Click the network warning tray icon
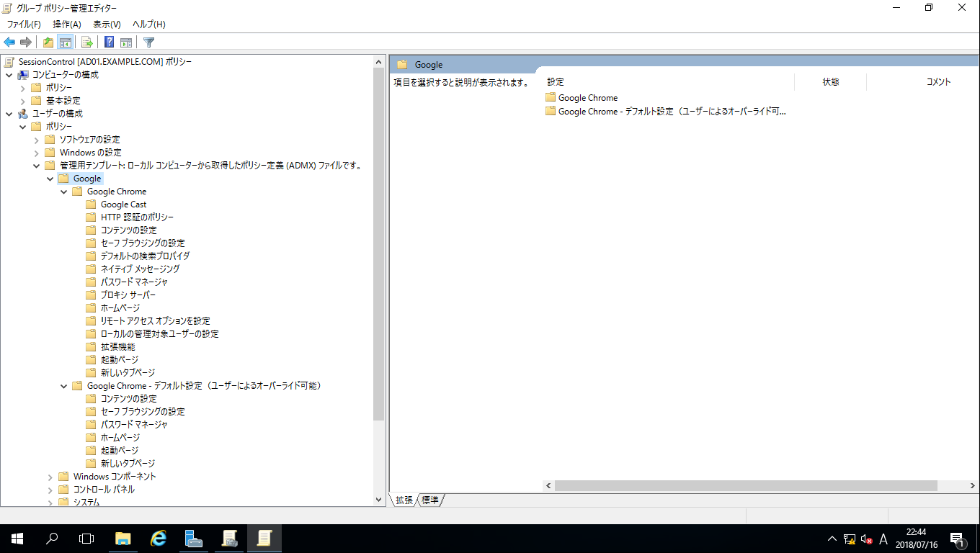The width and height of the screenshot is (980, 553). click(x=850, y=539)
